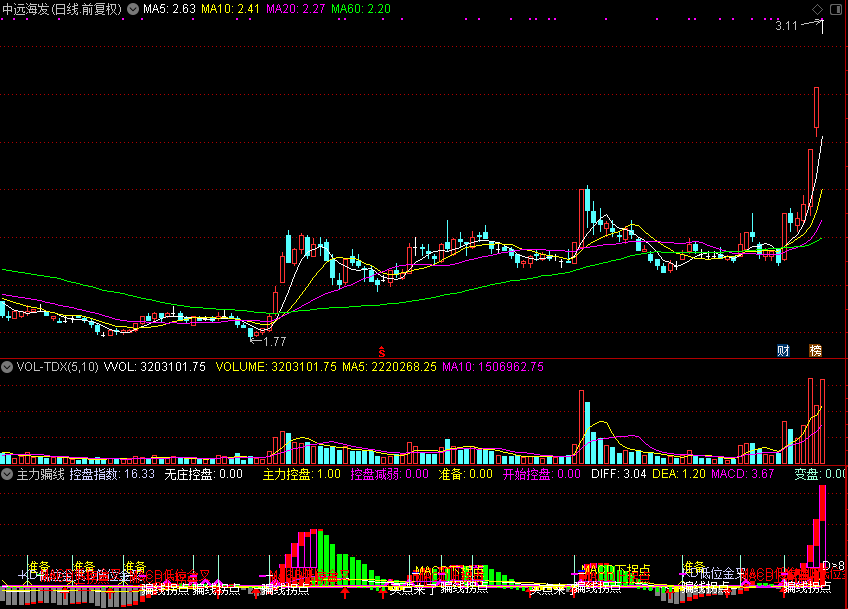Click the volume MA5: 2220268.25 label
The width and height of the screenshot is (848, 609).
389,367
